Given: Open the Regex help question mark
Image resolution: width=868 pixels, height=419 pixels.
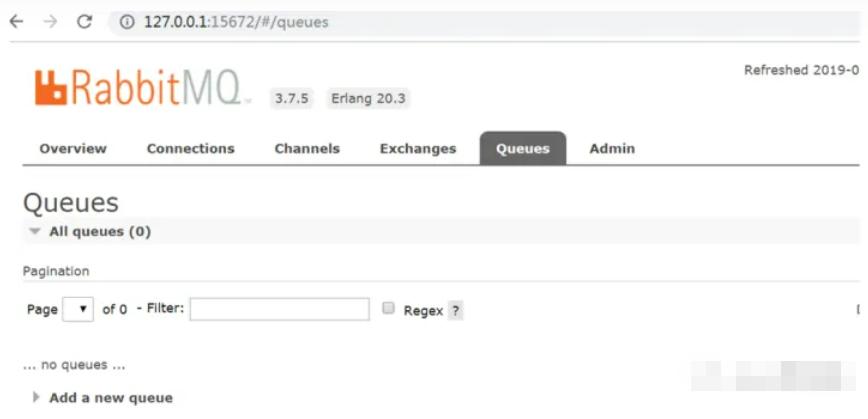Looking at the screenshot, I should [455, 311].
